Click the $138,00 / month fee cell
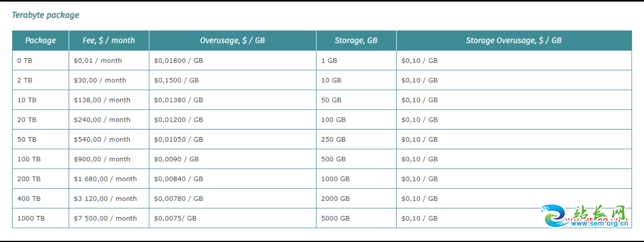Image resolution: width=644 pixels, height=242 pixels. pos(109,100)
